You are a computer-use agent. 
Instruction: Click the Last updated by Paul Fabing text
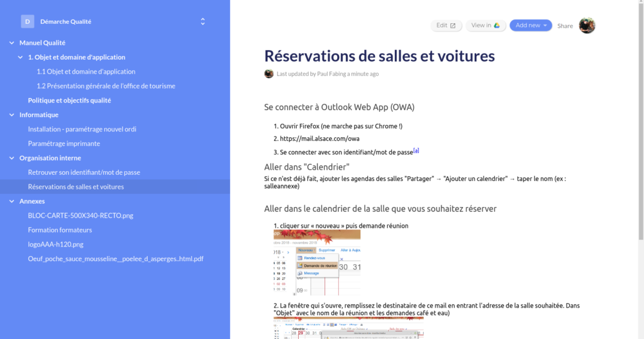(x=328, y=74)
